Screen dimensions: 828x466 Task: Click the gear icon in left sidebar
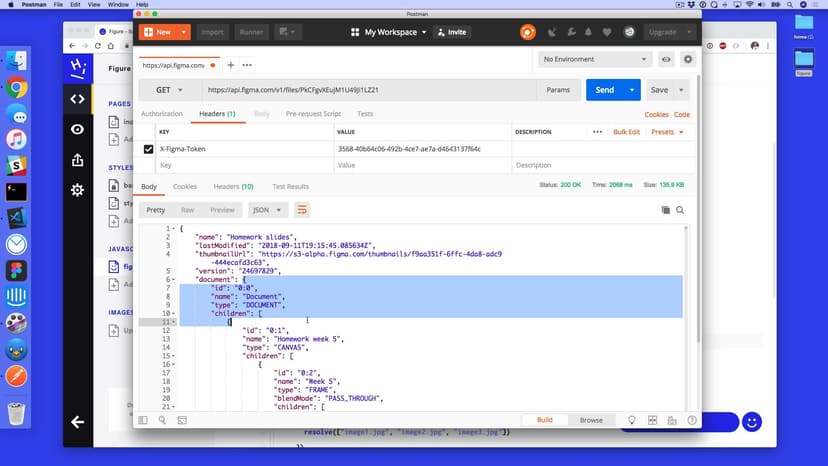coord(78,190)
